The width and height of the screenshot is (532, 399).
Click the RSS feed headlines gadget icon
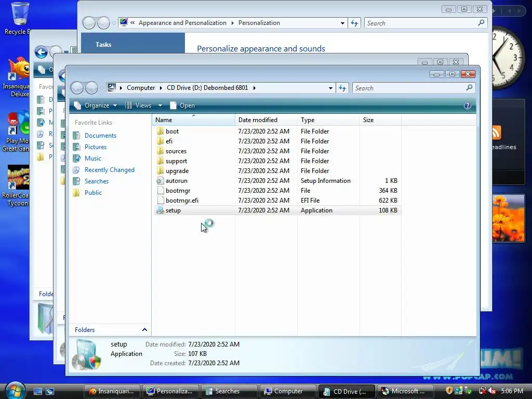click(x=496, y=132)
